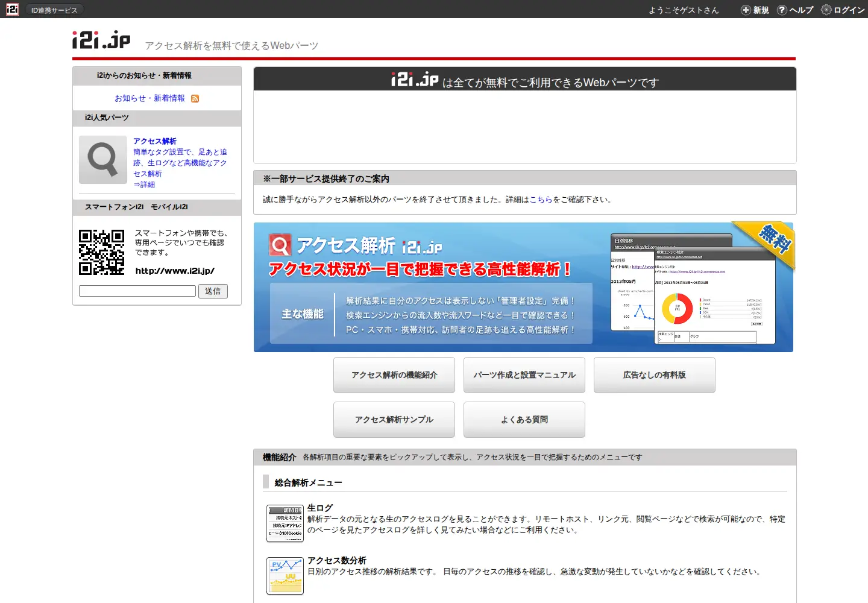Click the 生ログ heading text

(x=320, y=508)
